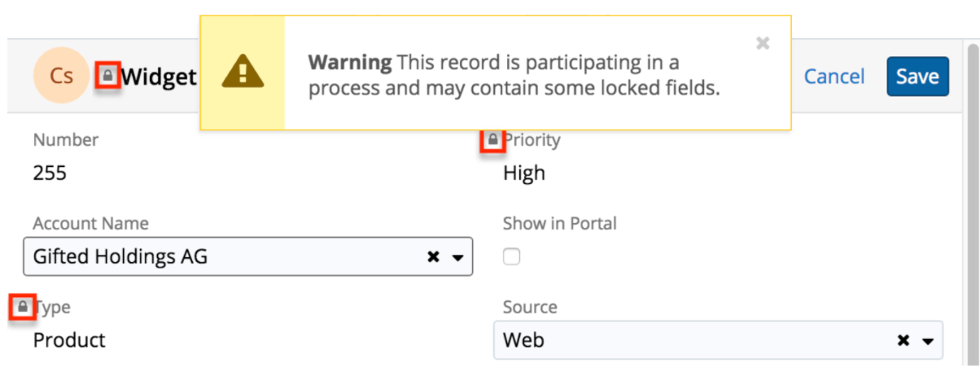Click the lock icon beside Widget title

[107, 76]
